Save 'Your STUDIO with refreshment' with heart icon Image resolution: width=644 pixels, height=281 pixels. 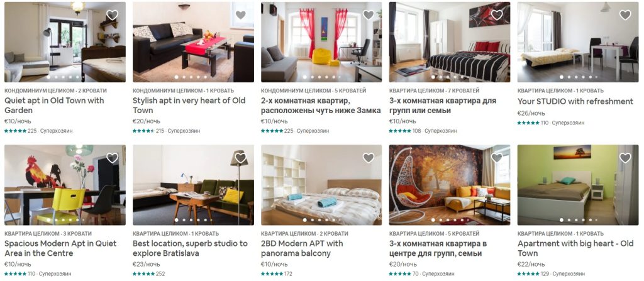coord(625,15)
